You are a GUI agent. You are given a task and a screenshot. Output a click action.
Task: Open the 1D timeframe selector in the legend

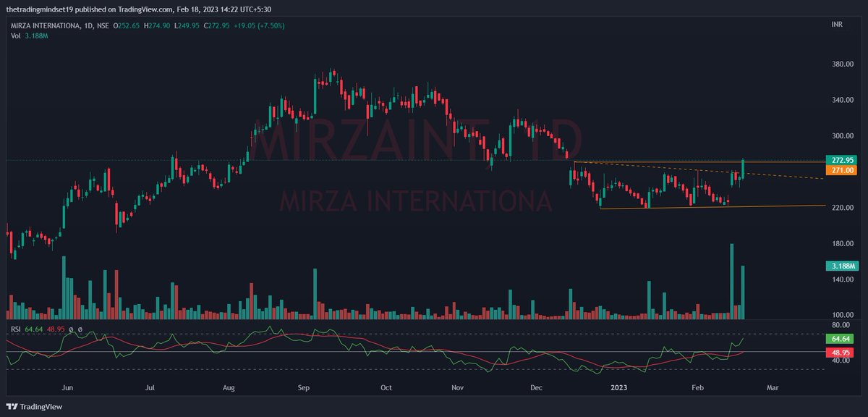pyautogui.click(x=87, y=25)
